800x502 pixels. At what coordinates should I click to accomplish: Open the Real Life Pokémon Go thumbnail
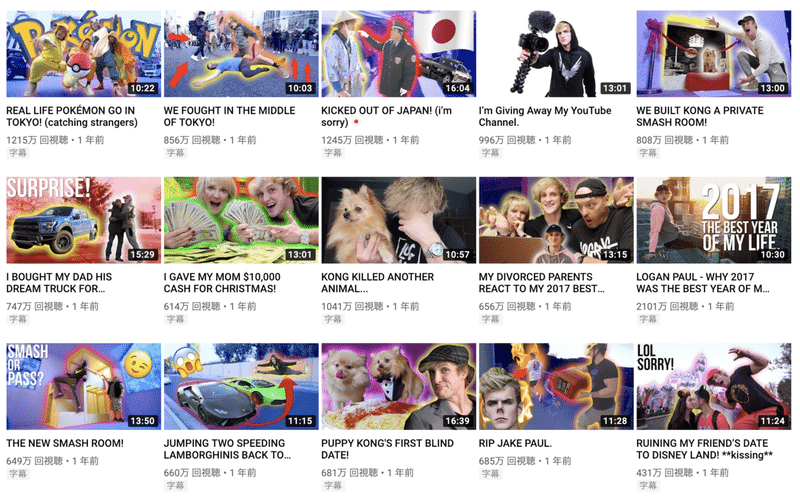tap(83, 54)
